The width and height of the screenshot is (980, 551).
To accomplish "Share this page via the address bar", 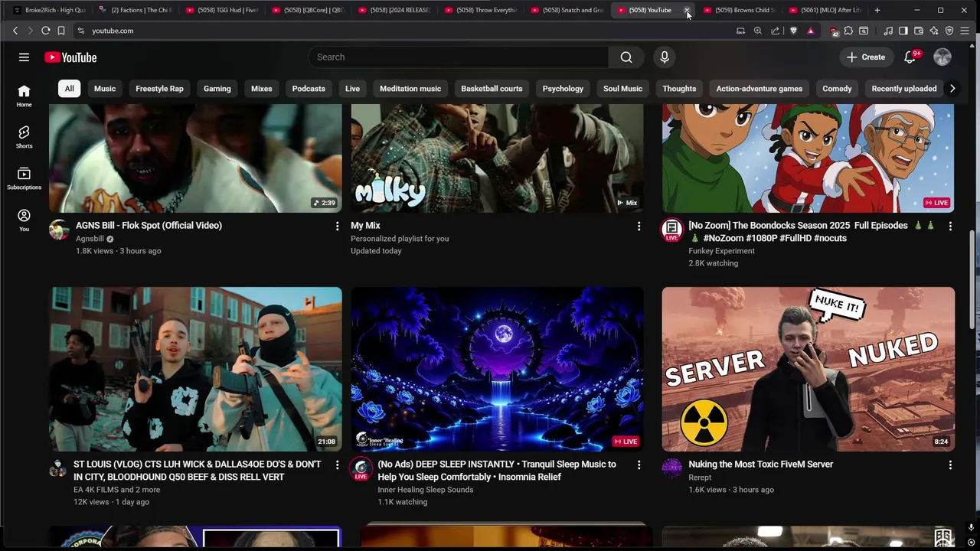I will pos(776,31).
